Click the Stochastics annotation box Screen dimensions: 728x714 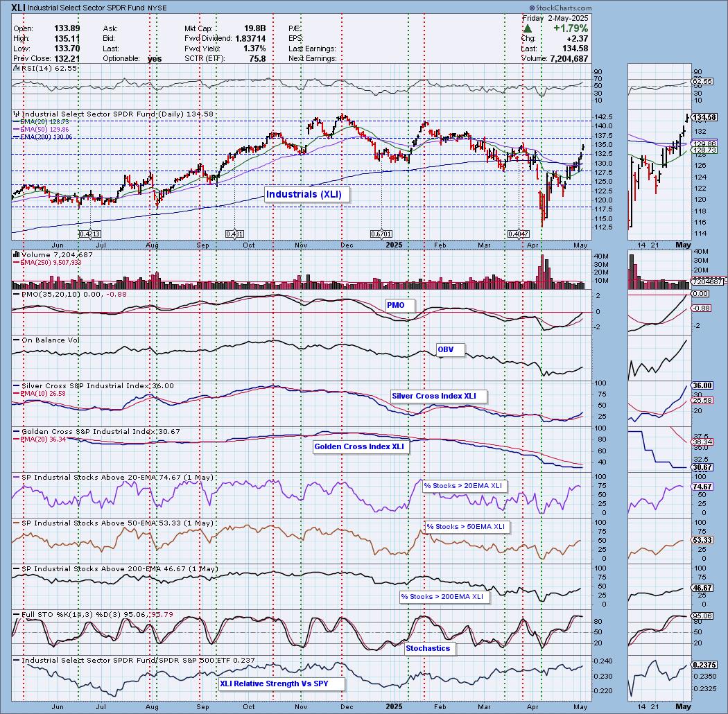click(x=430, y=648)
